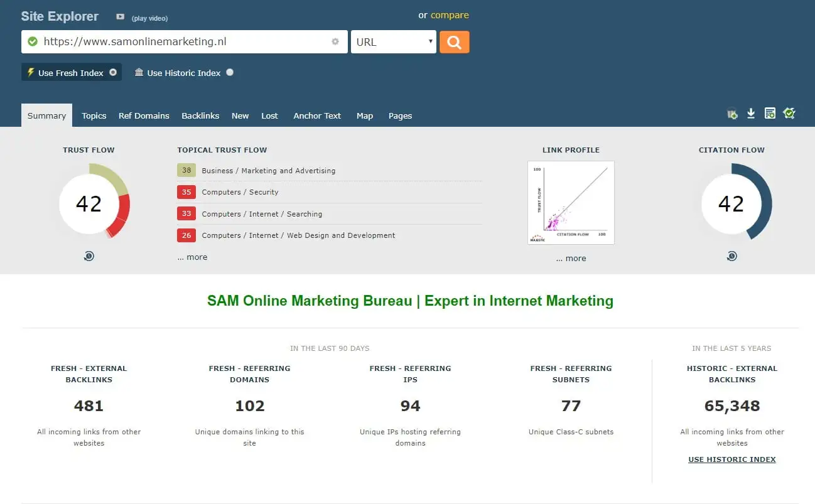Expand more under Link Profile chart

571,259
